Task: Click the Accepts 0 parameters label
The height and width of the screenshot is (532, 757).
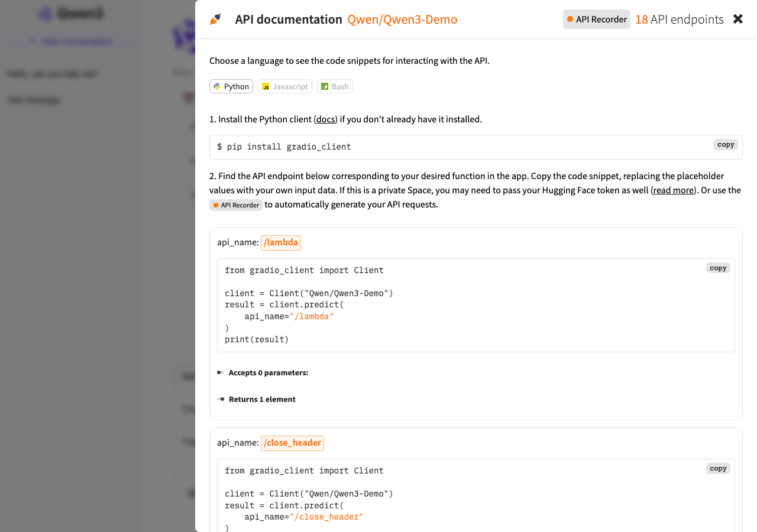Action: (268, 373)
